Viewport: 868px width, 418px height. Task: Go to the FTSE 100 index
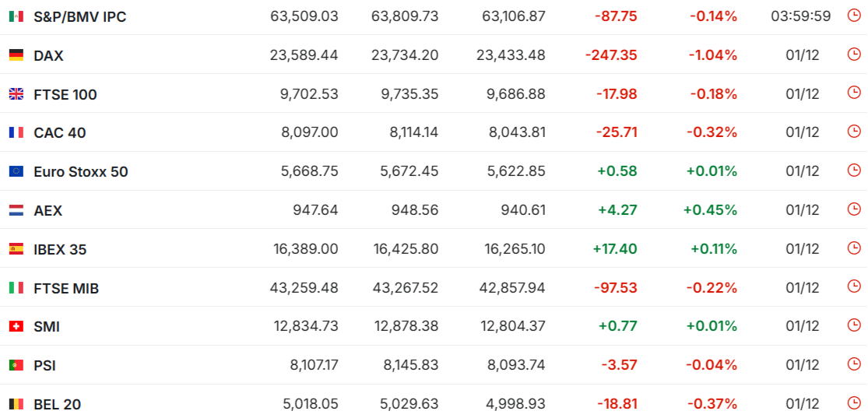pyautogui.click(x=65, y=94)
